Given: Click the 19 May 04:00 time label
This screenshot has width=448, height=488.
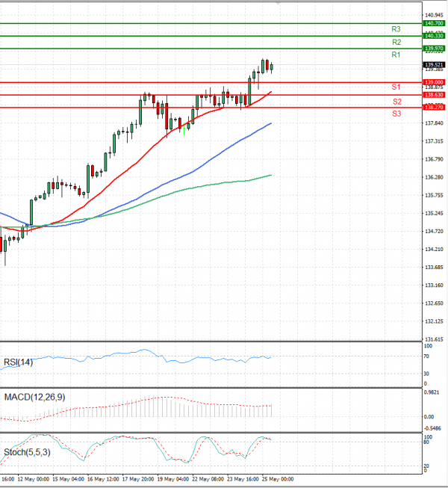Looking at the screenshot, I should coord(173,479).
